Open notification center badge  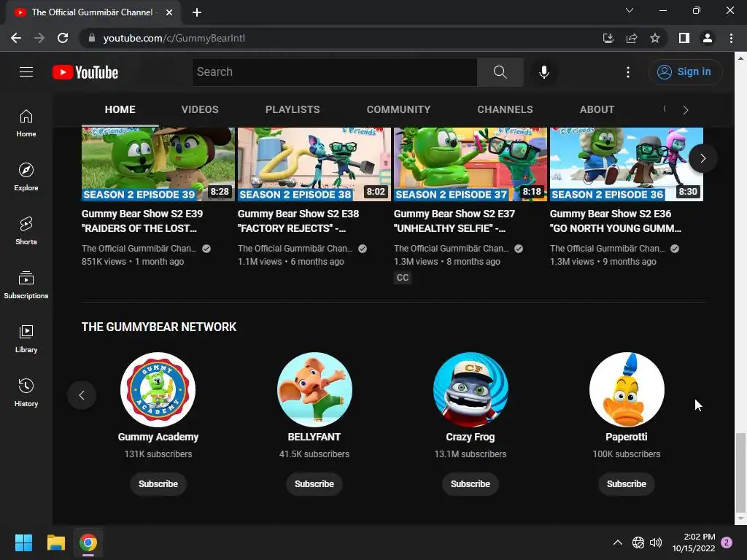point(727,542)
